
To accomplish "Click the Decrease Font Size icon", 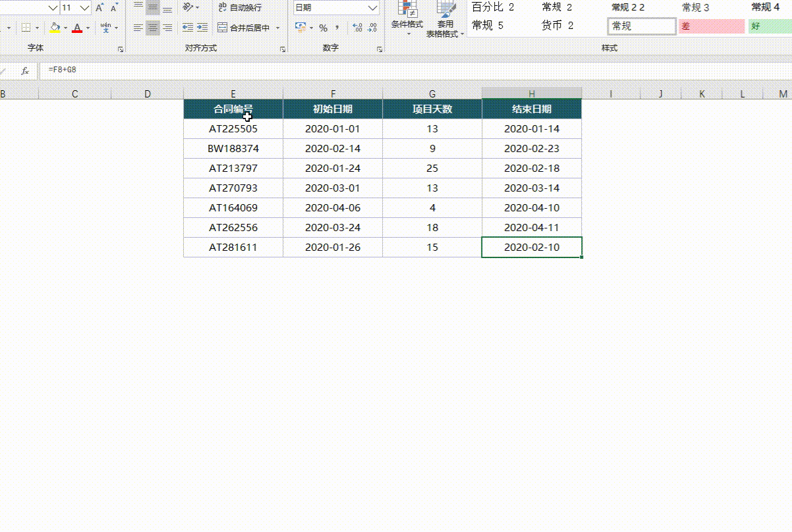I will (115, 8).
